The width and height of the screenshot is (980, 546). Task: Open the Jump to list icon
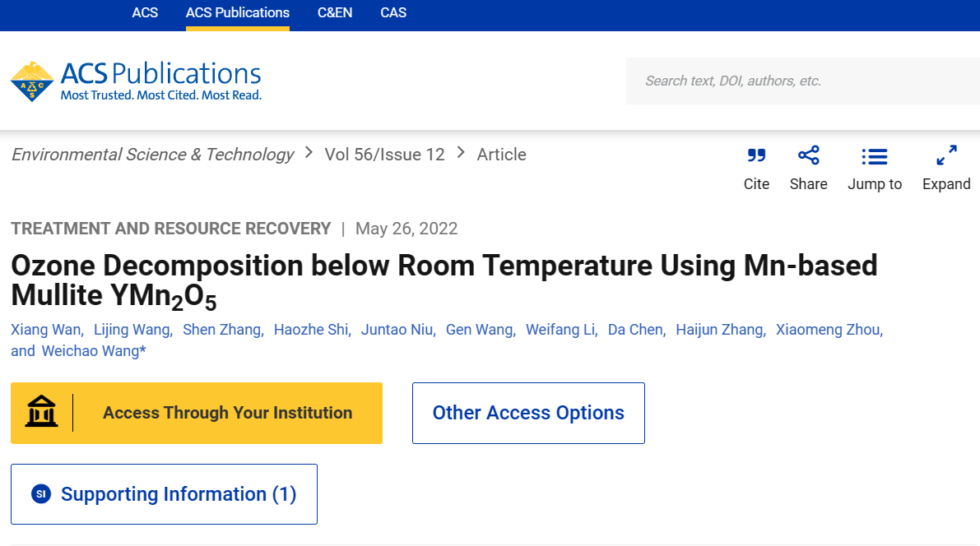pos(874,155)
